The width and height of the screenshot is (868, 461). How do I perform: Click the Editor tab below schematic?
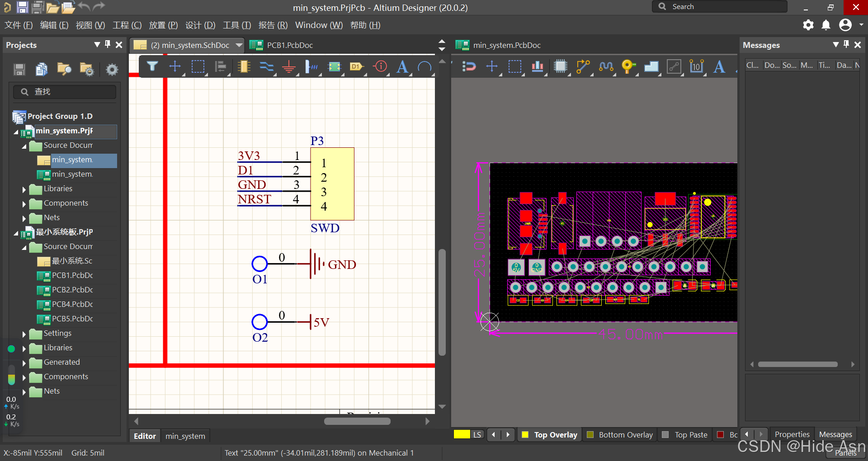145,436
